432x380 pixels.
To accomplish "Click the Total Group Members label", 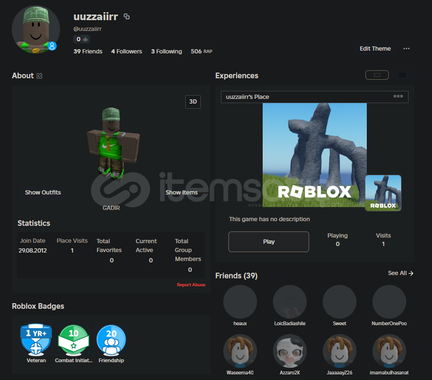I will click(188, 250).
